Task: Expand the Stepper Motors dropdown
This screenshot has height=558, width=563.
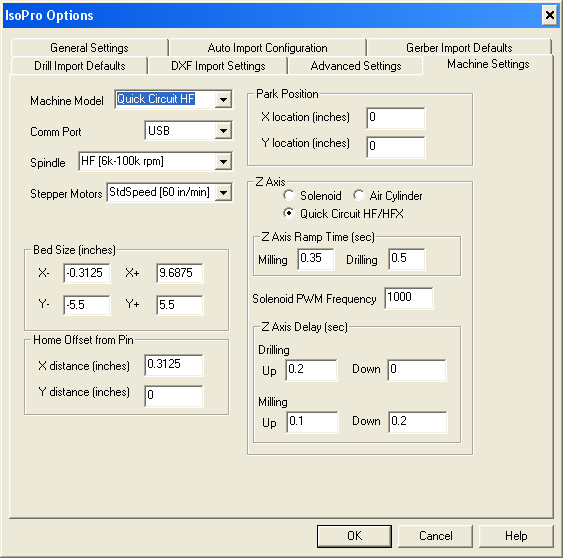Action: 223,192
